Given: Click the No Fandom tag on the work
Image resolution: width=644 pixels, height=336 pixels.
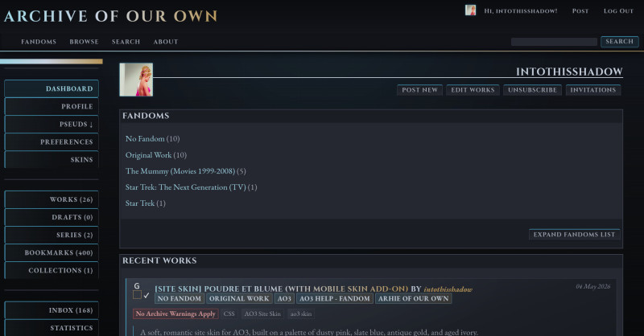Looking at the screenshot, I should (180, 299).
